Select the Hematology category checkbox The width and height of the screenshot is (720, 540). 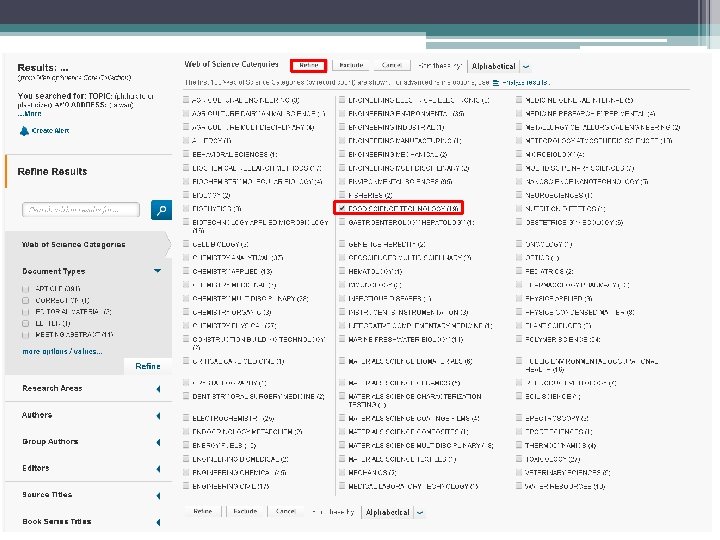pos(342,271)
